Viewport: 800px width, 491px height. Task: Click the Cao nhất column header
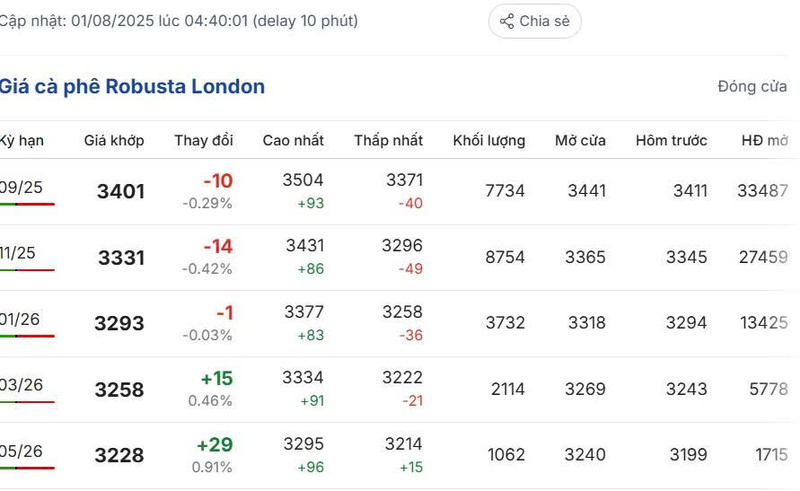293,140
